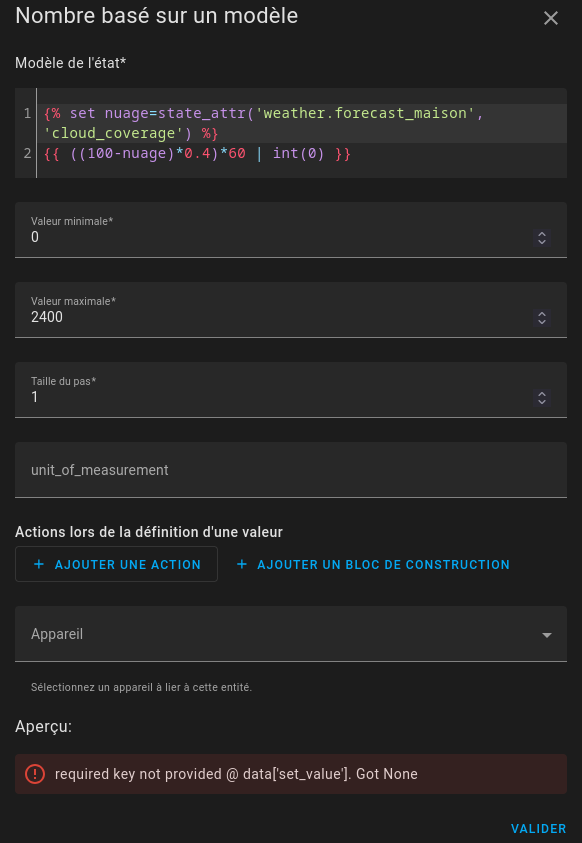
Task: Focus the Valeur minimale input field
Action: click(x=279, y=230)
